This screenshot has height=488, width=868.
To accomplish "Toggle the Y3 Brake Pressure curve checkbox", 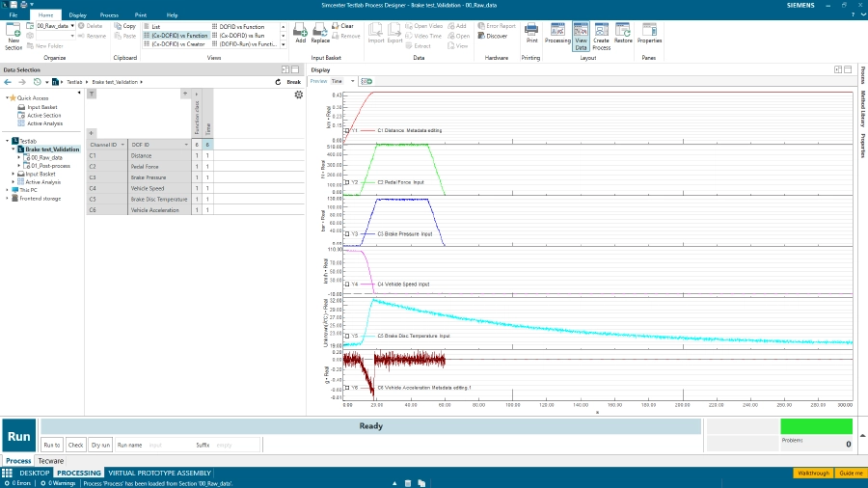I will pos(347,233).
